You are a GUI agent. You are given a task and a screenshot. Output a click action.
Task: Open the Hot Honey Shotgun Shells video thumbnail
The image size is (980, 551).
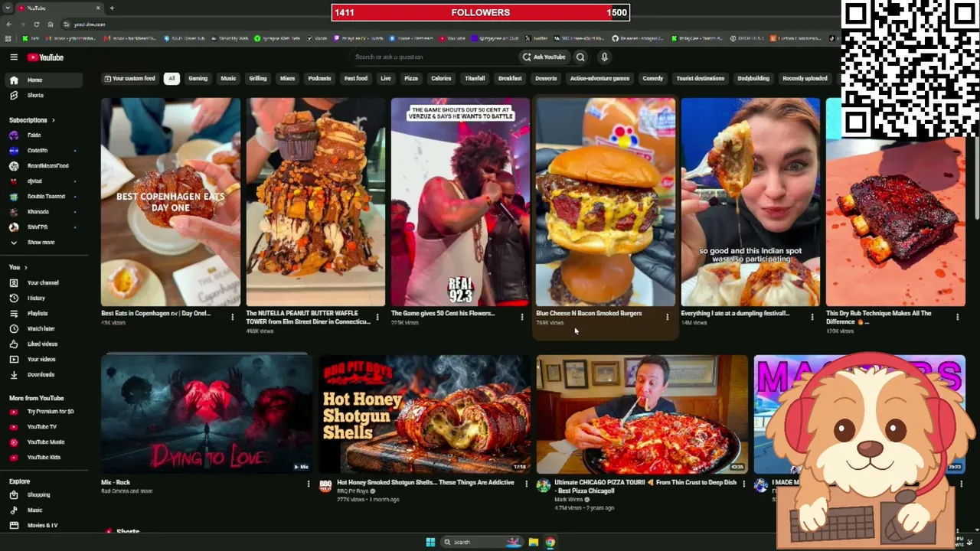[424, 414]
